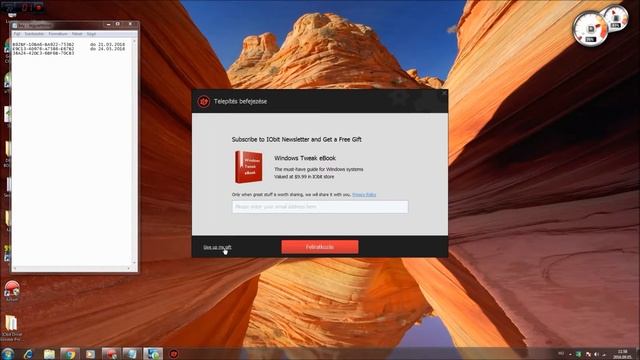Minimize the Notepad window
640x360 pixels.
pyautogui.click(x=109, y=24)
